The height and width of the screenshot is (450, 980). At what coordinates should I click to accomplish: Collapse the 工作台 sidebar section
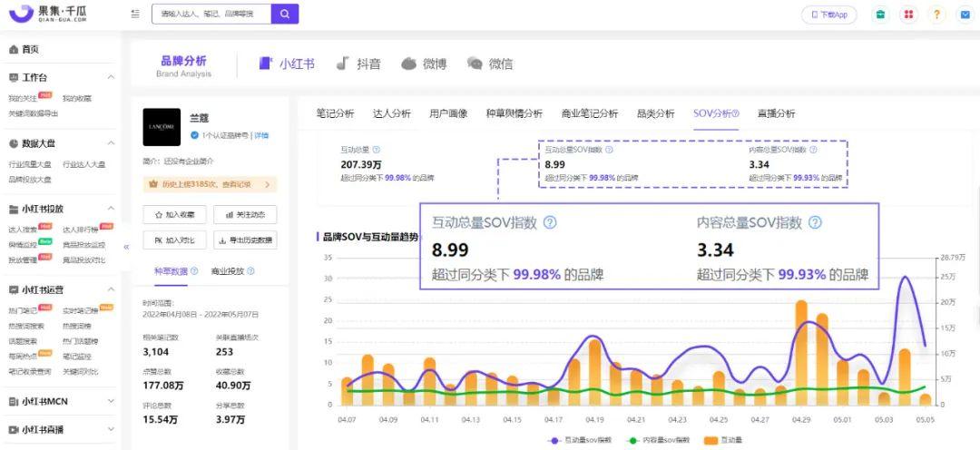pyautogui.click(x=111, y=78)
